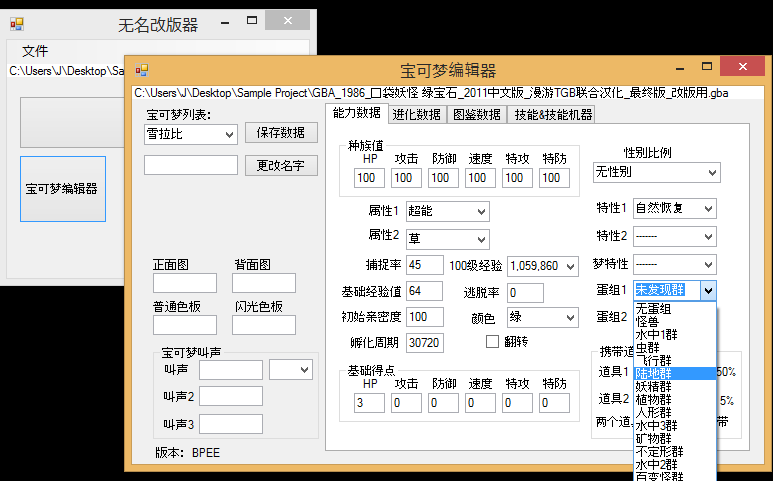Select 虫群 in the egg group list
The height and width of the screenshot is (481, 773).
coord(674,348)
